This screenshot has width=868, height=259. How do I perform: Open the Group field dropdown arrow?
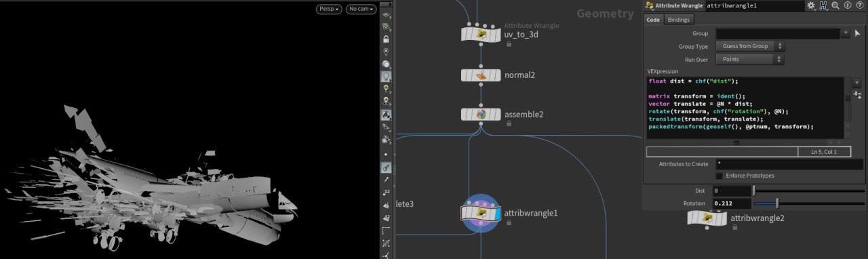[x=846, y=33]
